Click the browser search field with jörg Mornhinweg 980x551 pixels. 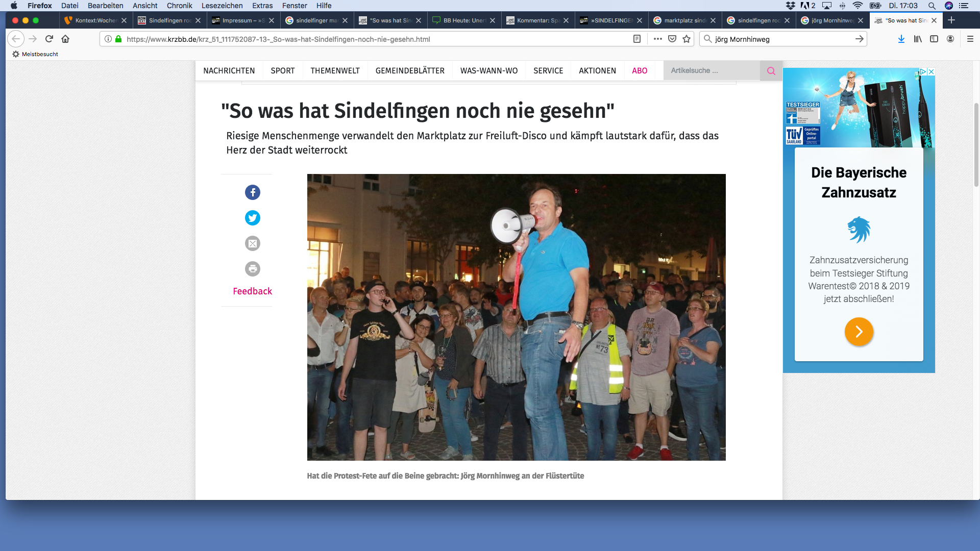coord(782,39)
